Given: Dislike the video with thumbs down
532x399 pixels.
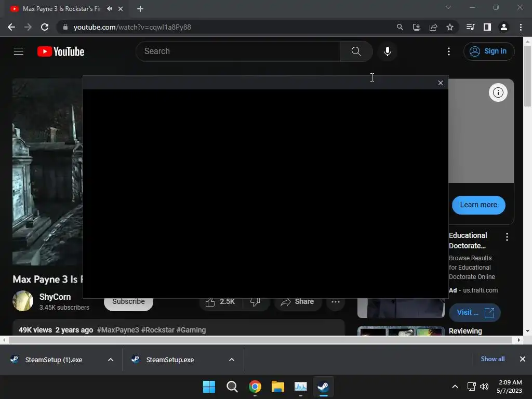Looking at the screenshot, I should (255, 302).
